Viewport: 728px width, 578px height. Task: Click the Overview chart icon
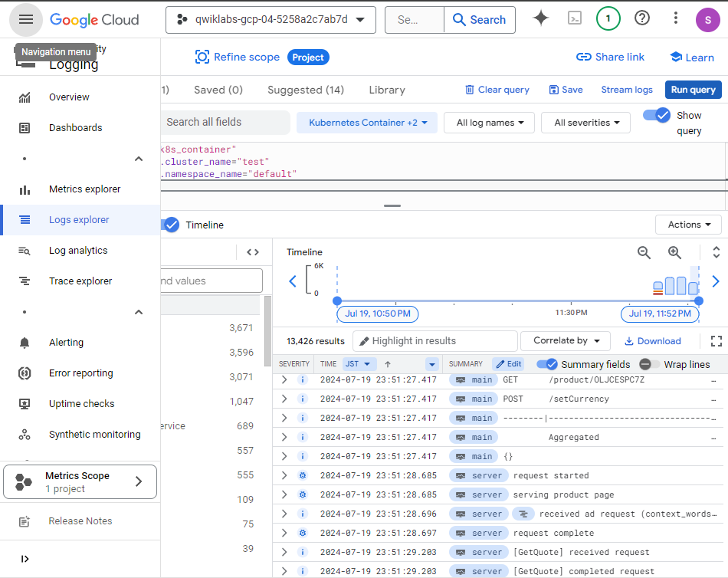(x=25, y=97)
